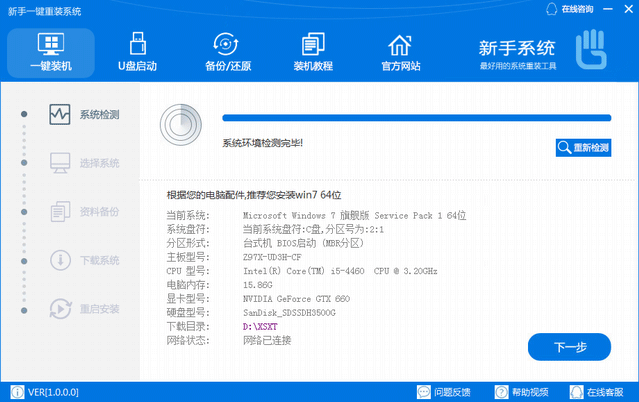Click the 问题反馈 chat bubble icon
This screenshot has width=639, height=402.
click(424, 392)
